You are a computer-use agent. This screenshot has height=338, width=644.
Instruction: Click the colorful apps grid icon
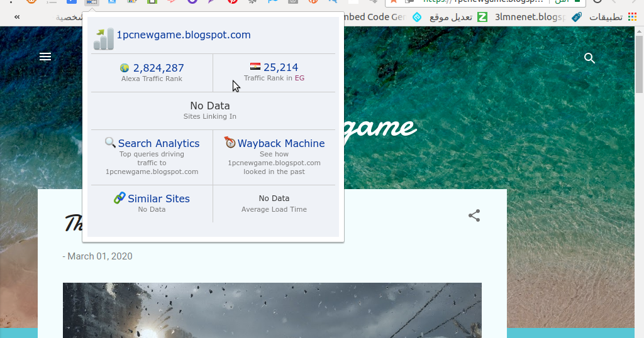[632, 17]
